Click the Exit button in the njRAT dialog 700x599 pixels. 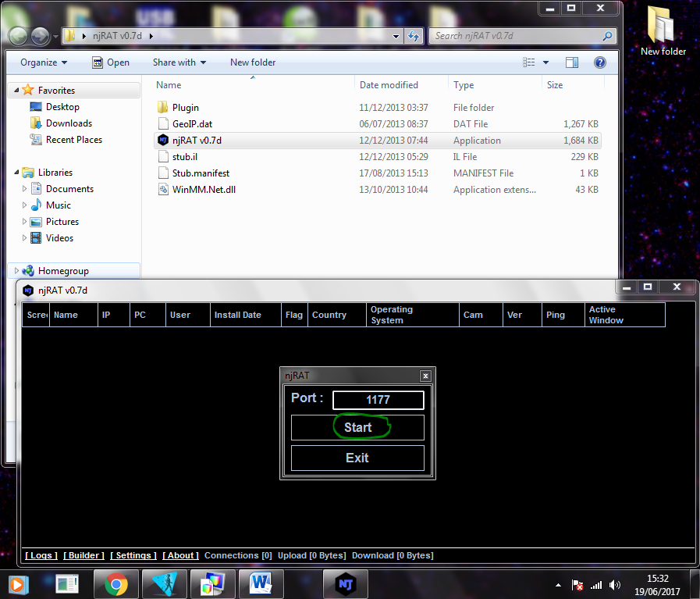point(357,458)
